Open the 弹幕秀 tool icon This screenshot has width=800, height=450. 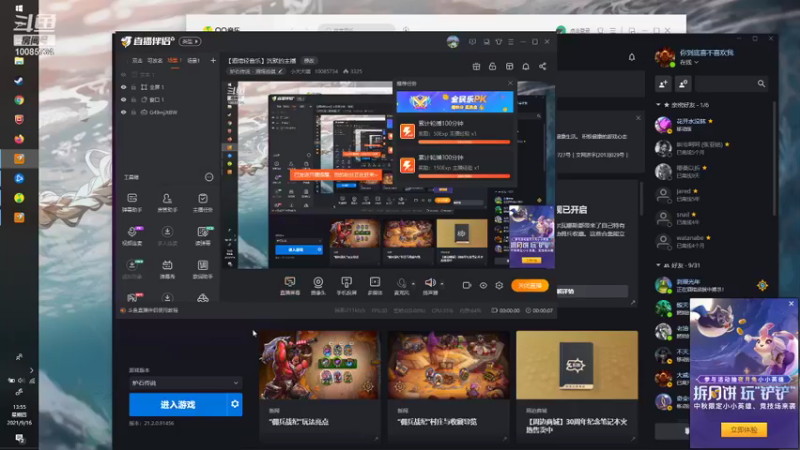tap(167, 269)
